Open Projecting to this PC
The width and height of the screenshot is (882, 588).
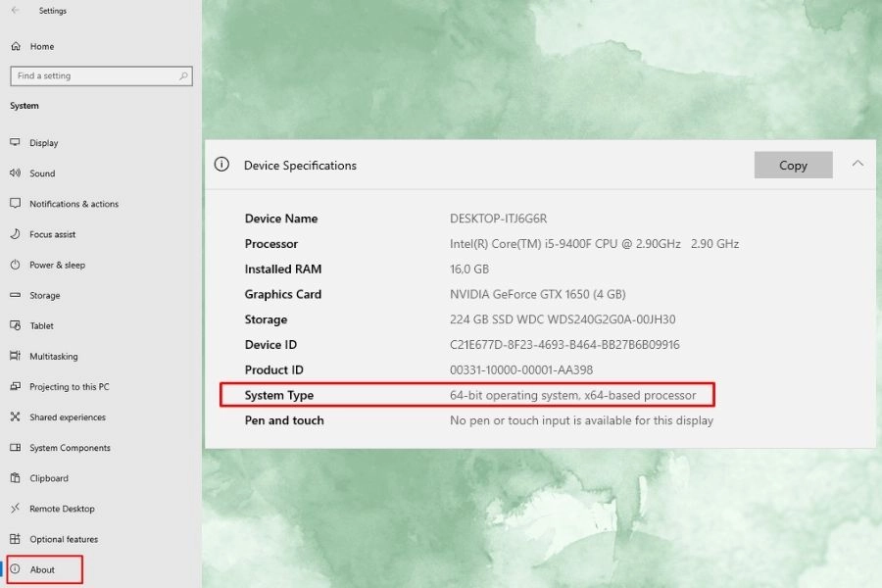click(70, 386)
